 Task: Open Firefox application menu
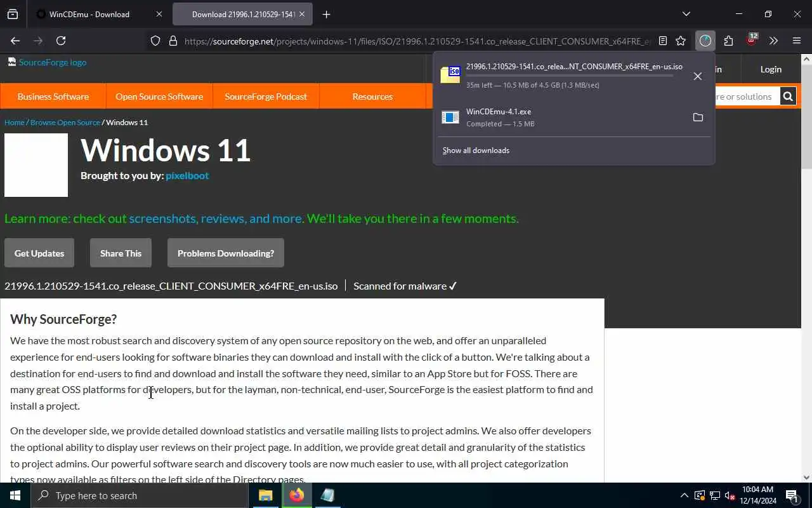coord(797,41)
